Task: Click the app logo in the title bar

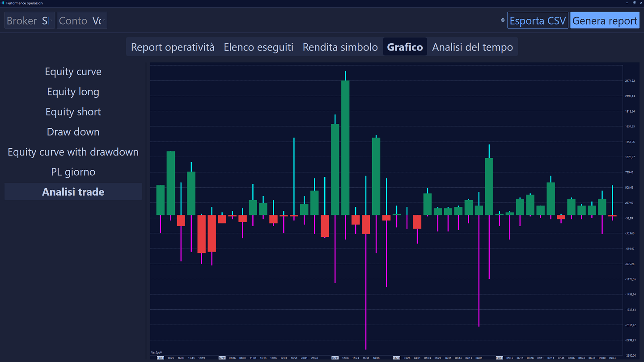Action: [x=3, y=3]
